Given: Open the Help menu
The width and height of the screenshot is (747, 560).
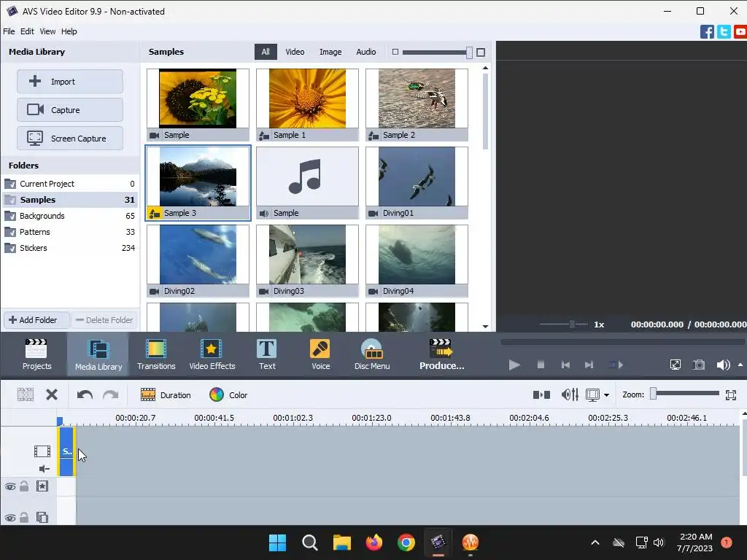Looking at the screenshot, I should [x=69, y=31].
